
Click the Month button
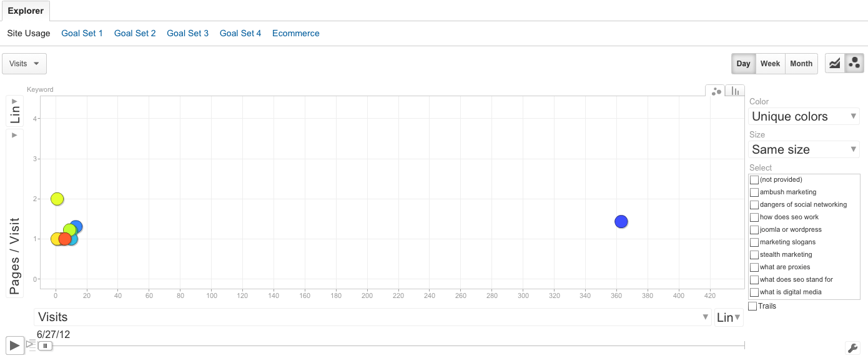coord(801,64)
